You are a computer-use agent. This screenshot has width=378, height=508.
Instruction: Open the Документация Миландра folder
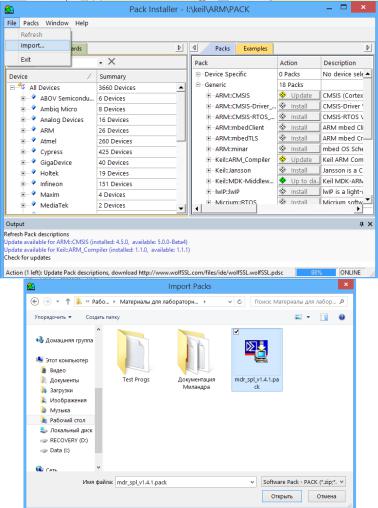pos(196,359)
